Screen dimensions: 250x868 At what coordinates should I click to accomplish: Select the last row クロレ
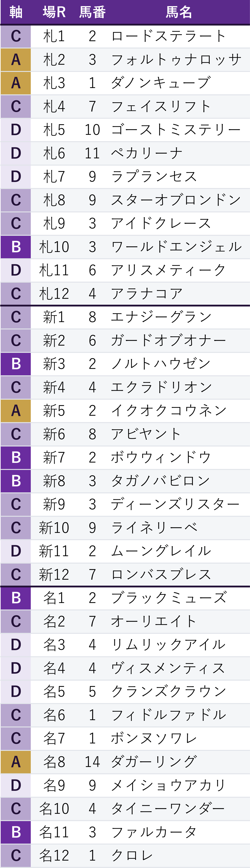[x=125, y=856]
